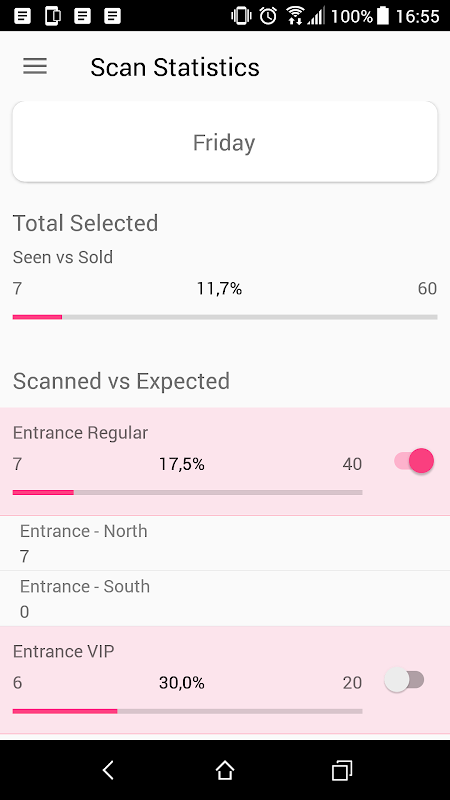Enable the Entrance VIP toggle
Viewport: 450px width, 800px height.
405,680
